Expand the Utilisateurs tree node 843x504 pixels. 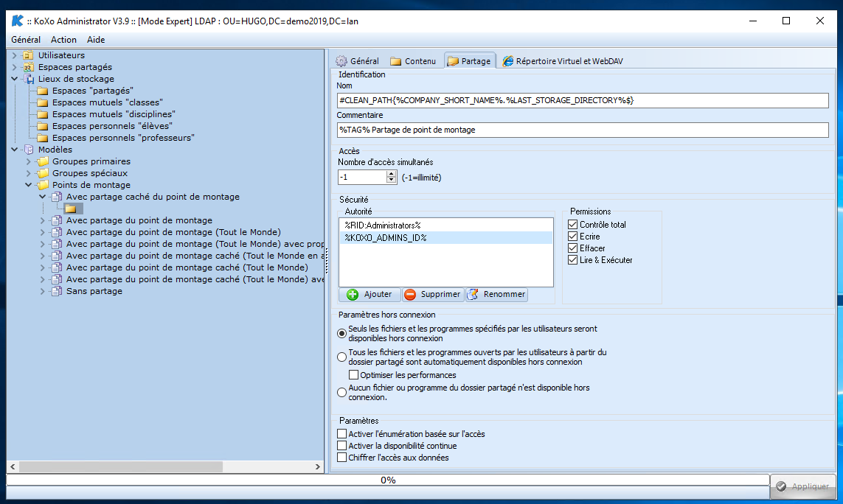click(x=15, y=55)
